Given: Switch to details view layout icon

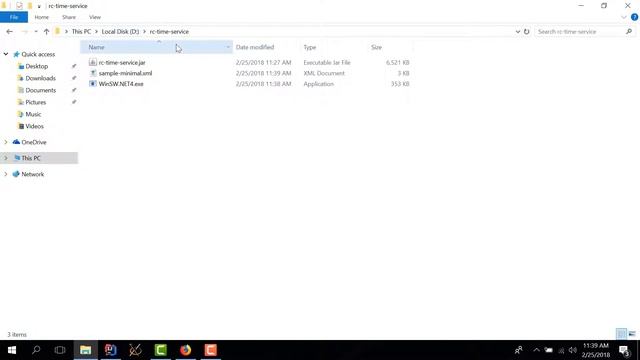Looking at the screenshot, I should coord(621,334).
